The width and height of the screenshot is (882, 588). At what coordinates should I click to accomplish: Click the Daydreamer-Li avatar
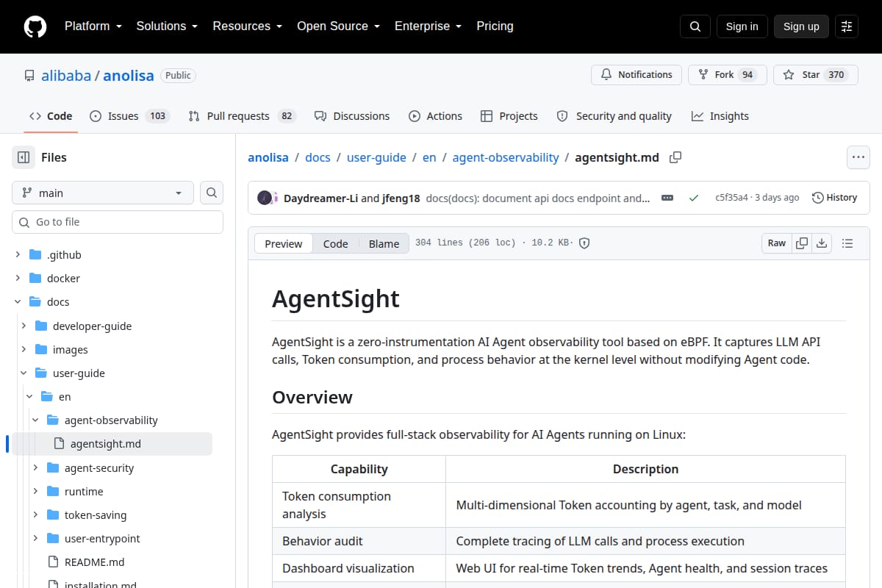pyautogui.click(x=264, y=198)
